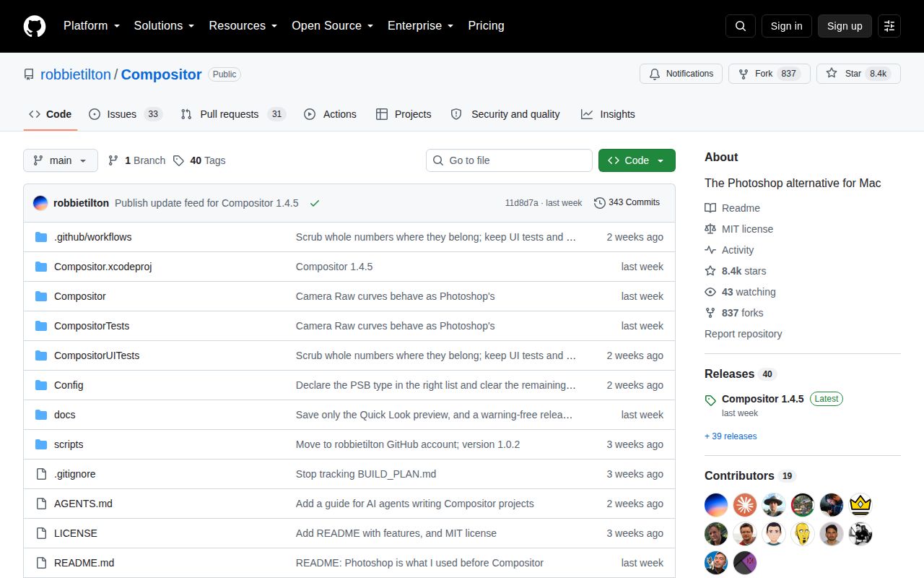Click the release tag icon beside Compositor 1.4.5
The height and width of the screenshot is (578, 924).
pyautogui.click(x=710, y=400)
